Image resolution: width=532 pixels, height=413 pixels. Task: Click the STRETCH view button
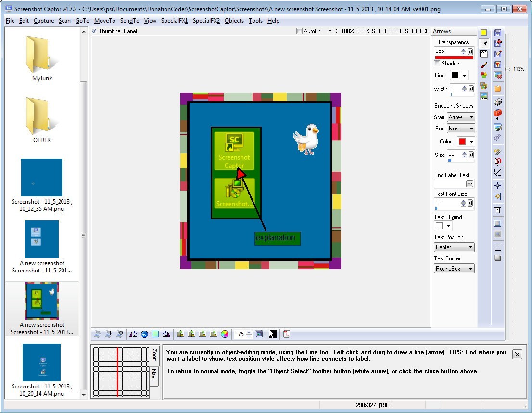coord(417,31)
